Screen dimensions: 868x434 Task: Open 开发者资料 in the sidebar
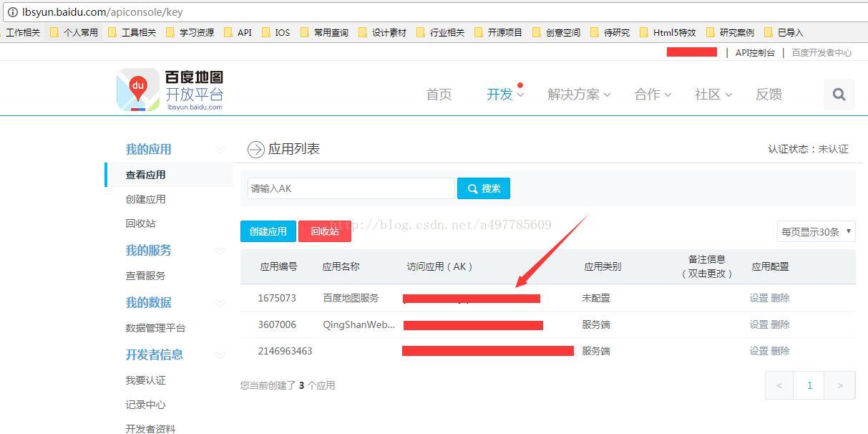pos(150,429)
